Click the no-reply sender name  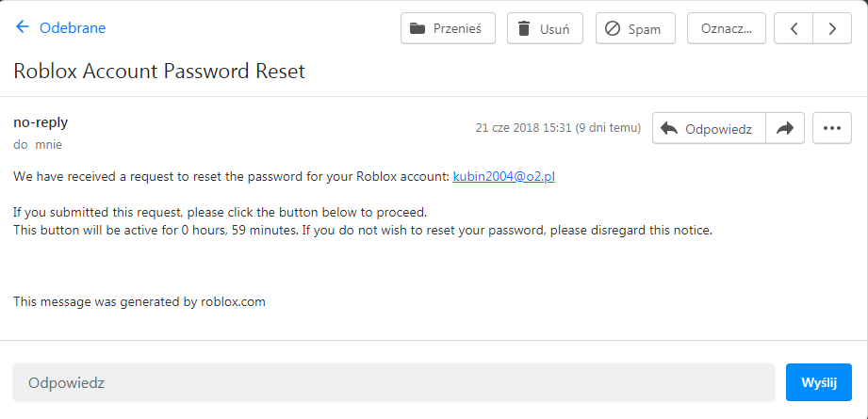[41, 122]
